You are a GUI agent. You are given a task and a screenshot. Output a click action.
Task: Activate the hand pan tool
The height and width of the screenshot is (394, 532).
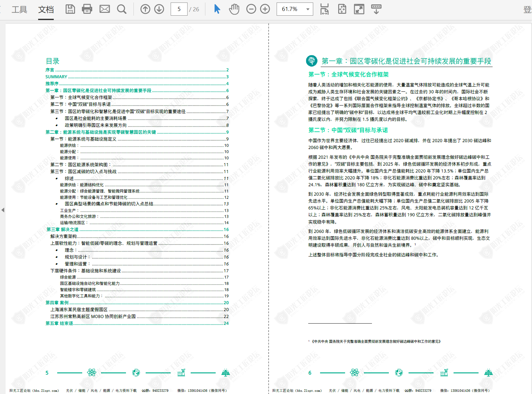[x=234, y=9]
